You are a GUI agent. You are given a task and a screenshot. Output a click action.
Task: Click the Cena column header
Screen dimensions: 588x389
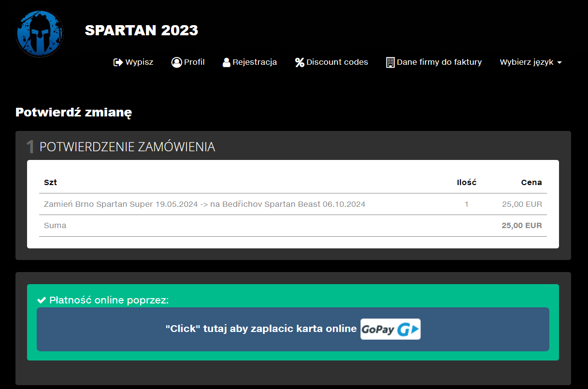[531, 182]
